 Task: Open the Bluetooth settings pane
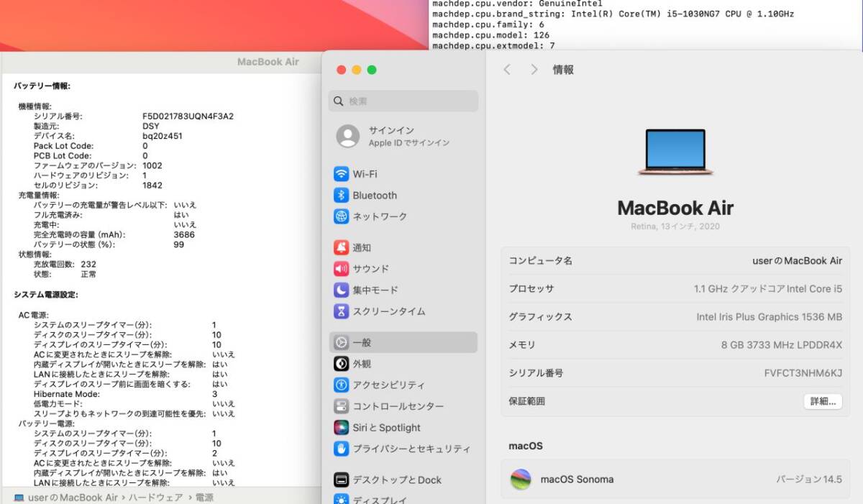403,196
